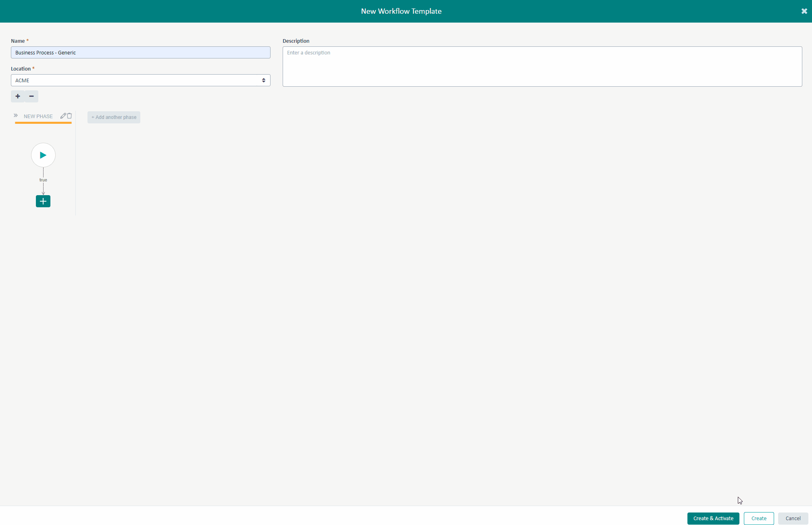Click the Create button
Viewport: 812px width, 525px height.
click(x=759, y=519)
